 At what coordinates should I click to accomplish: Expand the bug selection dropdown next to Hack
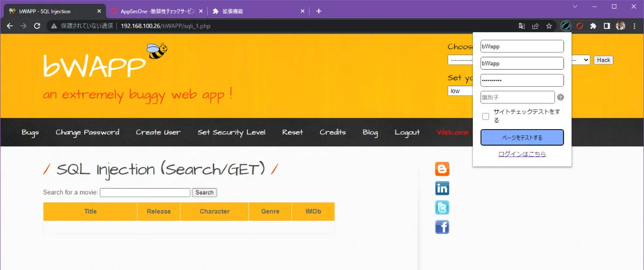point(586,60)
